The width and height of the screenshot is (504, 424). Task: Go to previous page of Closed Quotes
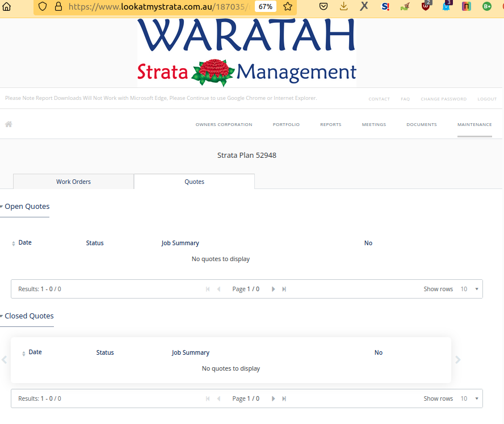coord(219,398)
